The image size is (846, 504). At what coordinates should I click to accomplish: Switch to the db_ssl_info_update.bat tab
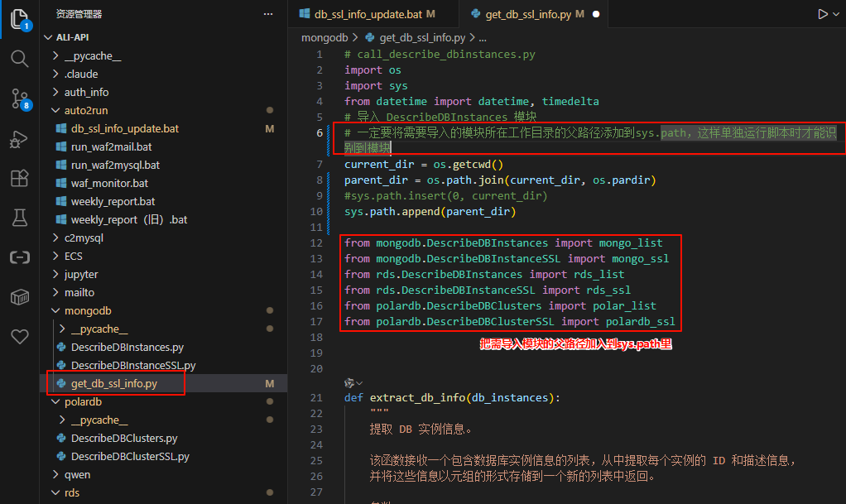click(x=368, y=14)
